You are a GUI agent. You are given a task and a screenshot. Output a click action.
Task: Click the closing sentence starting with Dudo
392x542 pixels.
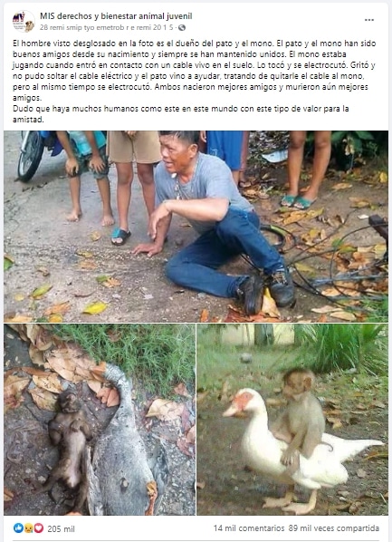pyautogui.click(x=181, y=114)
